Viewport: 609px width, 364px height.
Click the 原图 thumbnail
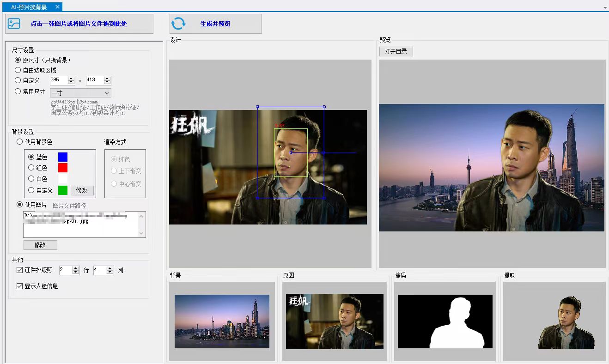335,322
